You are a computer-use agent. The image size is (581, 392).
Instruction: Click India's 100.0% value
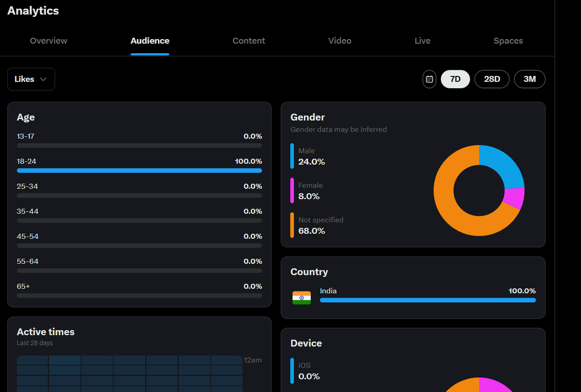pyautogui.click(x=522, y=291)
